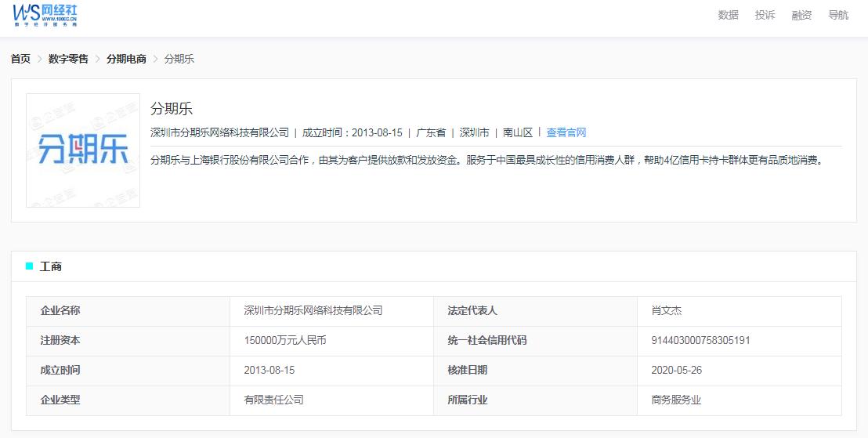
Task: Open the 投诉 menu item
Action: 765,16
